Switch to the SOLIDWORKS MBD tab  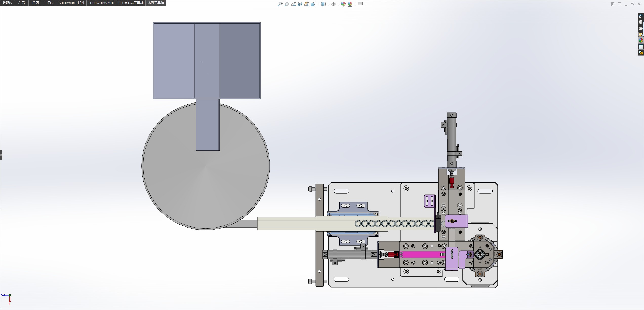[101, 3]
